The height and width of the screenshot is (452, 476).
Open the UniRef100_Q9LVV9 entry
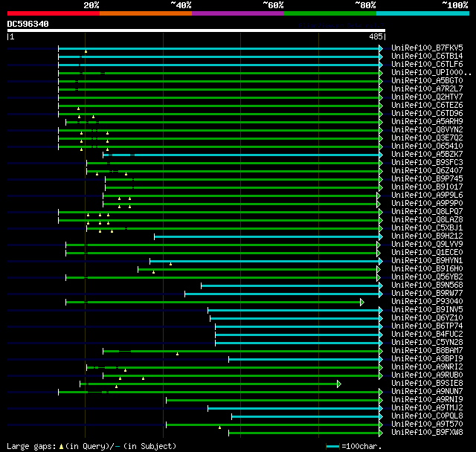pyautogui.click(x=427, y=245)
